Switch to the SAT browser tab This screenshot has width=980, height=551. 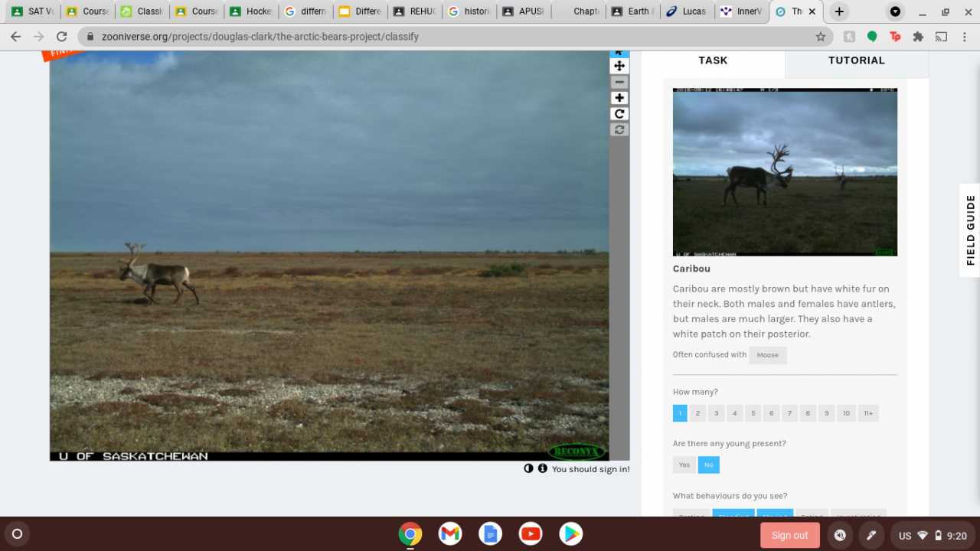tap(32, 11)
